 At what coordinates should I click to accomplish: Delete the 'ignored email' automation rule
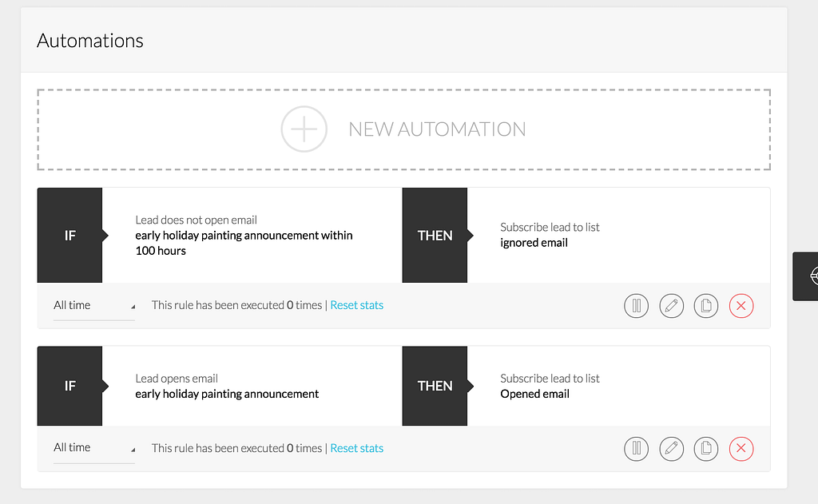coord(741,306)
